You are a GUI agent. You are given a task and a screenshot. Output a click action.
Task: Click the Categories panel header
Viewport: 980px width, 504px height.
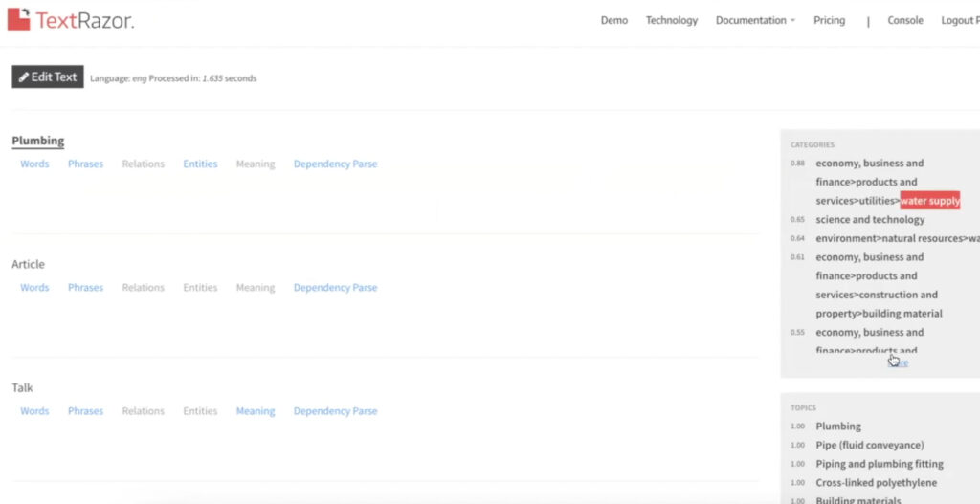tap(812, 144)
